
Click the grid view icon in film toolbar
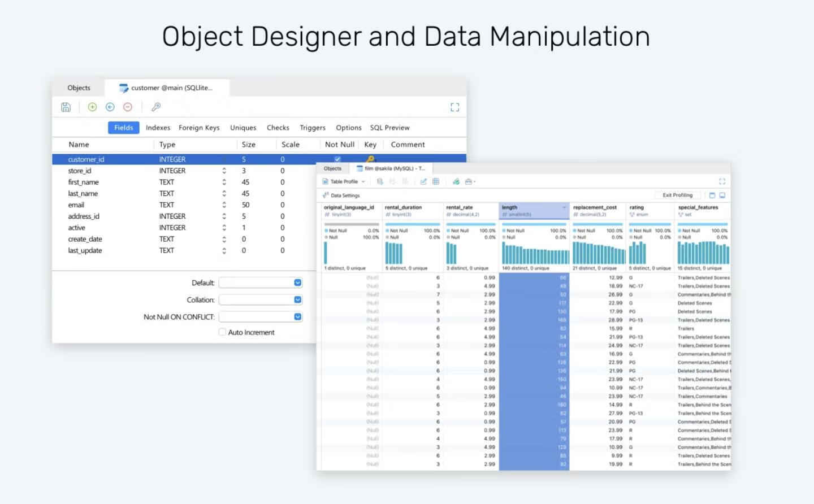(x=436, y=181)
